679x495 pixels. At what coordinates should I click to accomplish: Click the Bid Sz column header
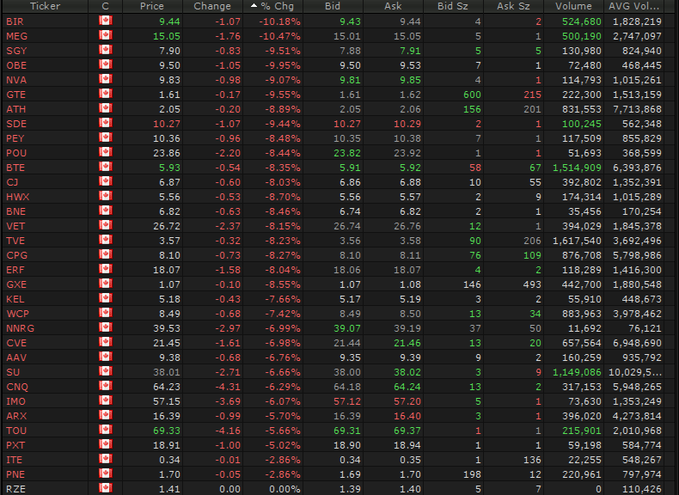coord(453,6)
